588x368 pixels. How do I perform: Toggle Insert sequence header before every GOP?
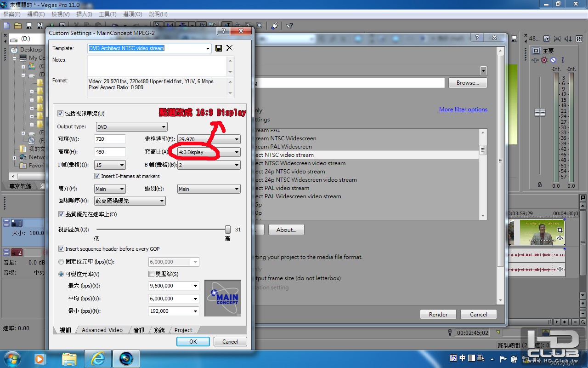pos(61,249)
